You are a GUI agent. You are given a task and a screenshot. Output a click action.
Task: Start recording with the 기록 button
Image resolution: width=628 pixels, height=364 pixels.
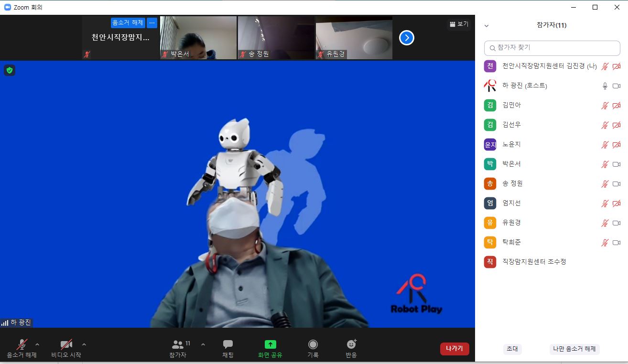pyautogui.click(x=313, y=348)
